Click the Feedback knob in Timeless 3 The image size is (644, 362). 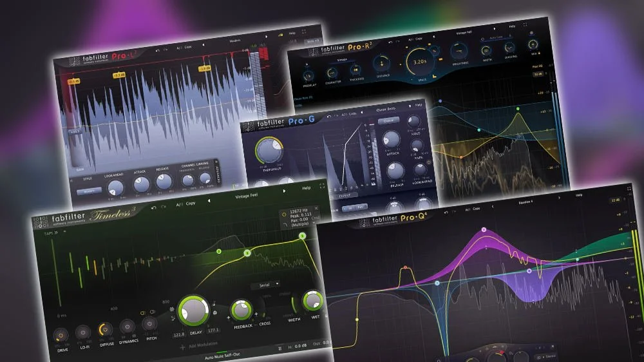241,310
